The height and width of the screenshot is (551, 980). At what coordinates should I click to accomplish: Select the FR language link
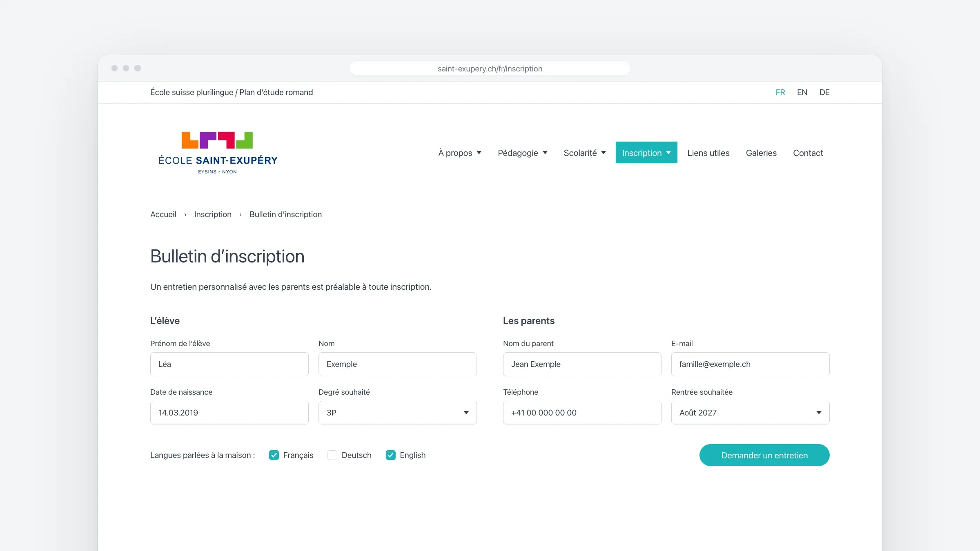[780, 92]
